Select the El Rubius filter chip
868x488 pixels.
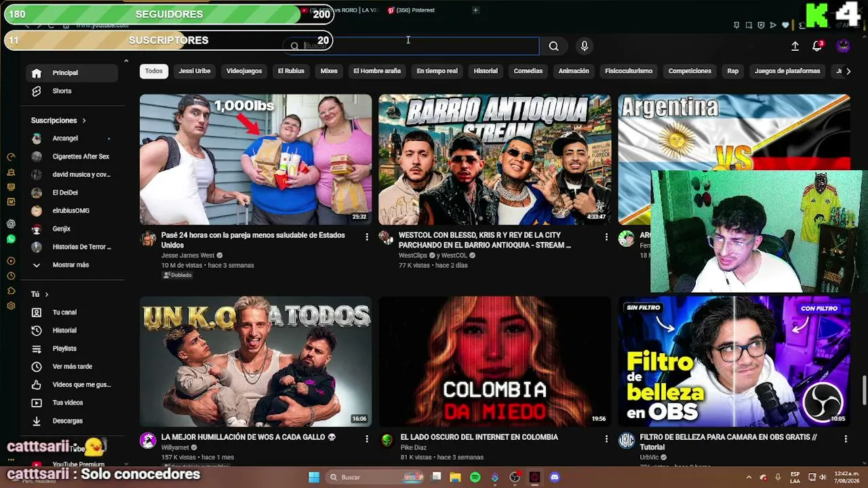291,71
